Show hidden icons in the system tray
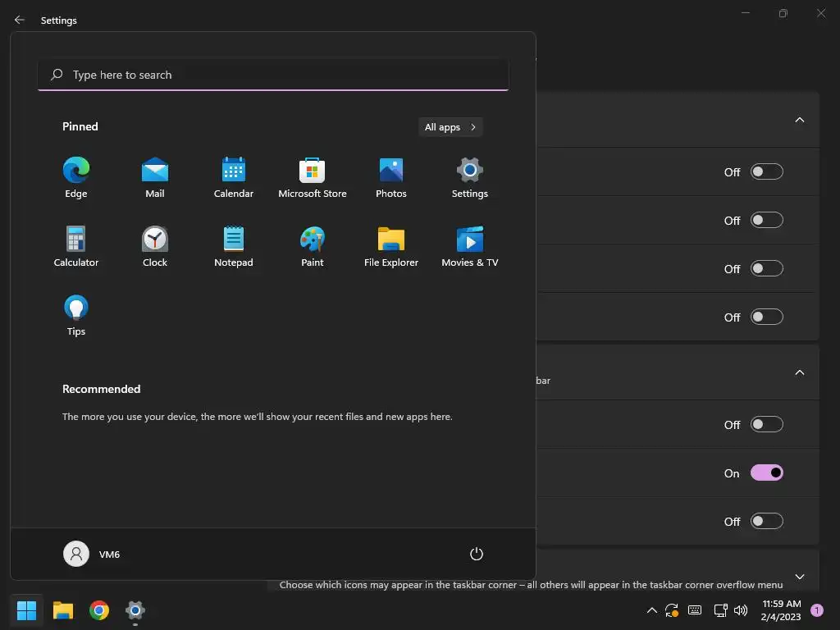 click(652, 610)
